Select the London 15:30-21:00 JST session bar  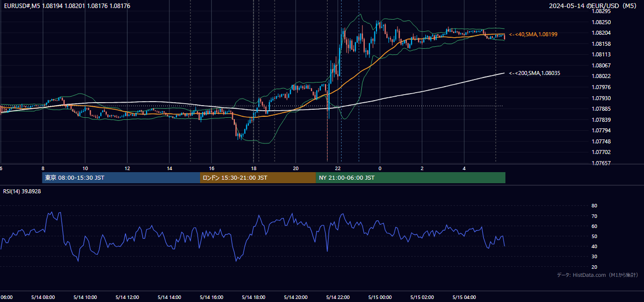click(x=257, y=178)
